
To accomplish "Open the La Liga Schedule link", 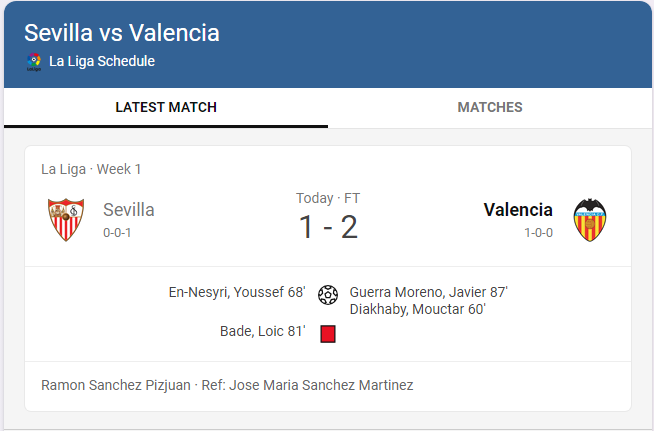I will 102,61.
